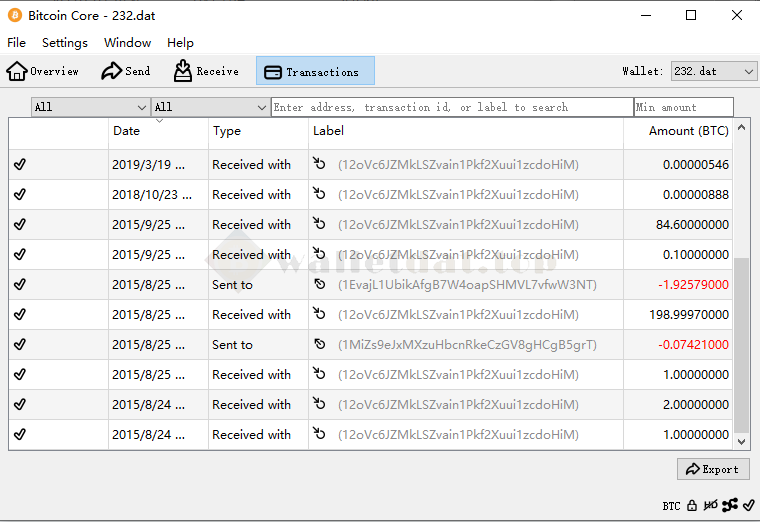Click the sent icon beside address 1EvajL1UbikAfgB7W4oap
The width and height of the screenshot is (760, 522).
(x=320, y=285)
